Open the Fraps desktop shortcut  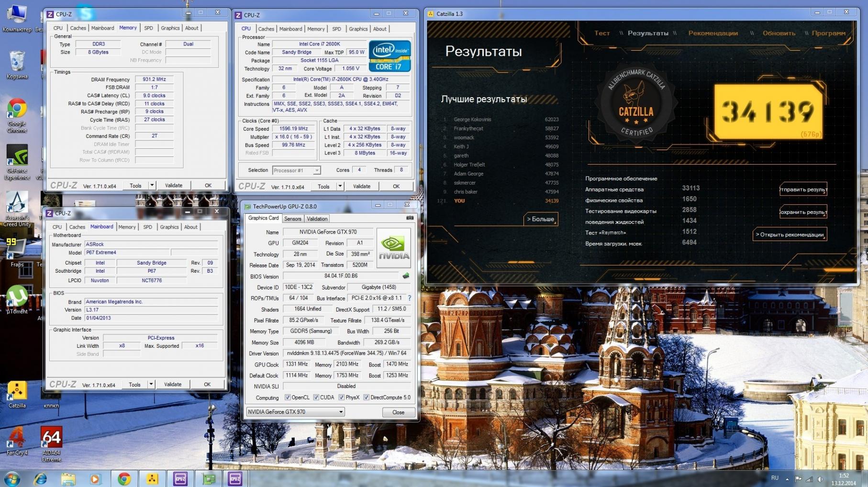[17, 253]
